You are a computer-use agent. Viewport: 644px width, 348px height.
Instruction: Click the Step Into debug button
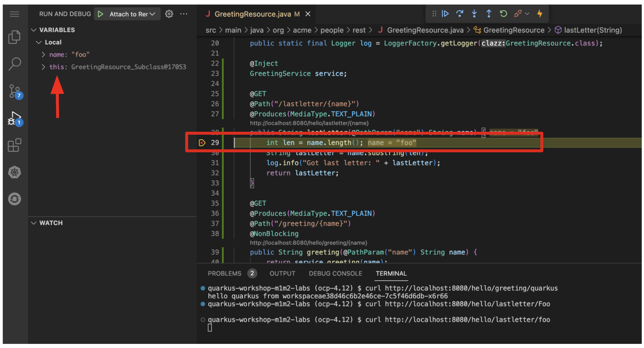[x=474, y=14]
